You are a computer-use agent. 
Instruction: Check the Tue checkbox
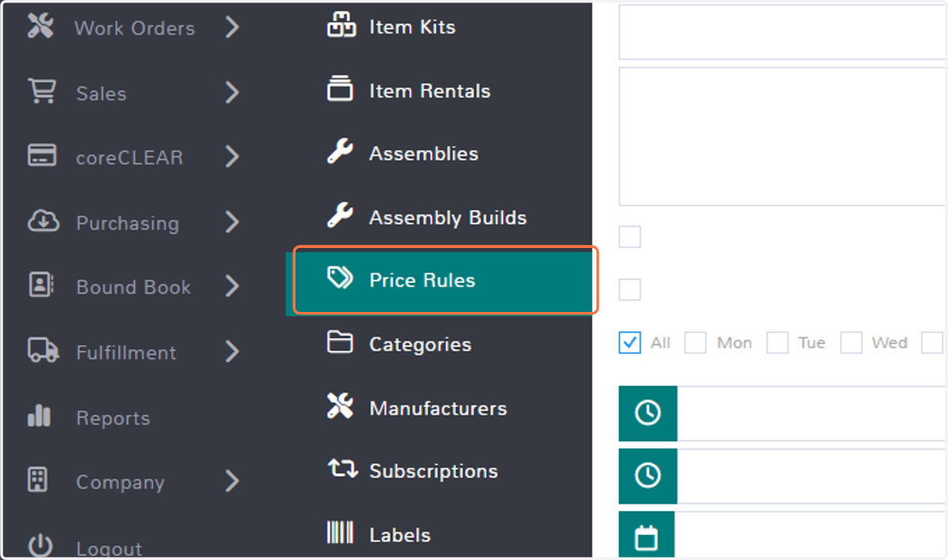click(x=778, y=342)
